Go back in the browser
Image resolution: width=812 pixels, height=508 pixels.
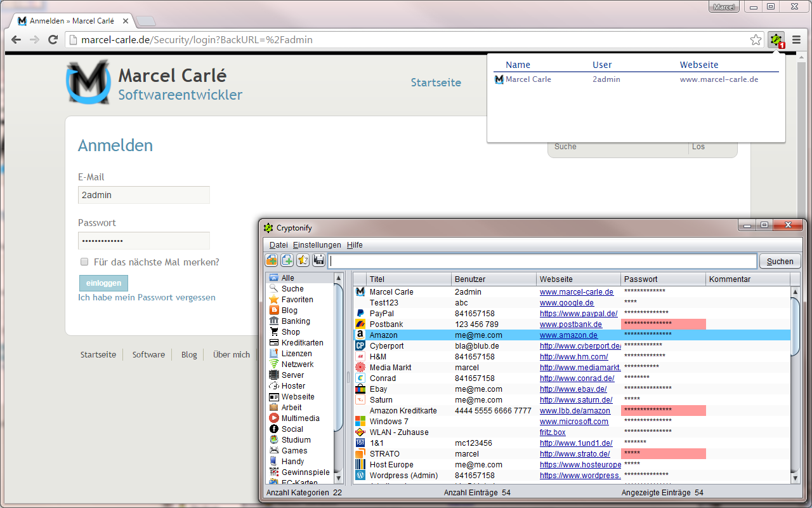(16, 40)
